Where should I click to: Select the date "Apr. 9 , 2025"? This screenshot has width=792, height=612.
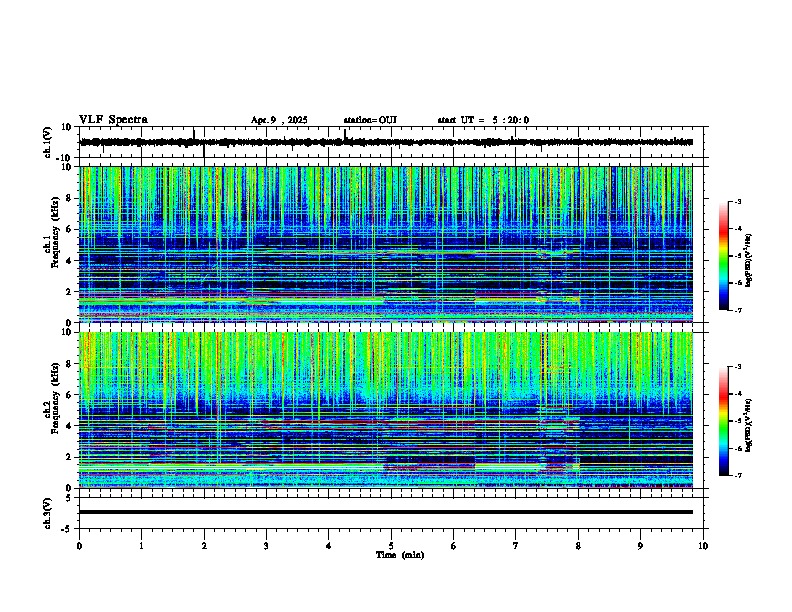click(279, 120)
